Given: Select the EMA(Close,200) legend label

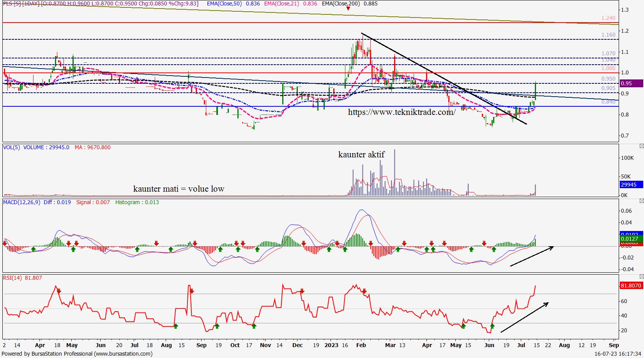Looking at the screenshot, I should [x=341, y=4].
